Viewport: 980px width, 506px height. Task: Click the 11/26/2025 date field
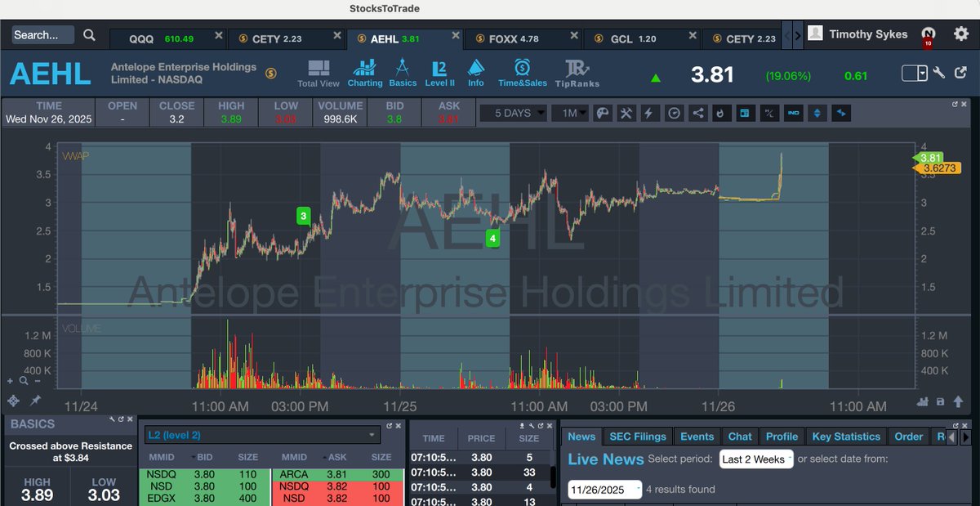click(x=604, y=489)
